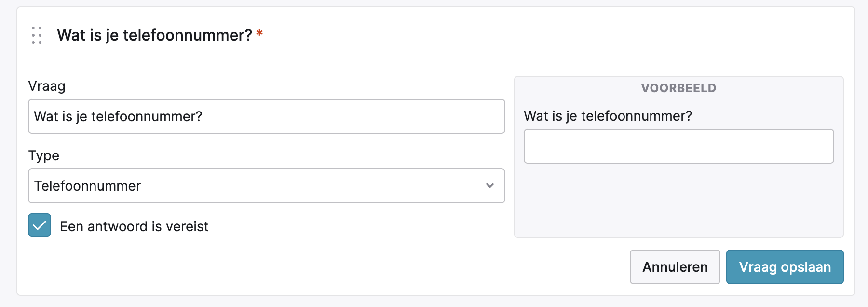Viewport: 868px width, 307px height.
Task: Click the preview question label text
Action: (x=608, y=116)
